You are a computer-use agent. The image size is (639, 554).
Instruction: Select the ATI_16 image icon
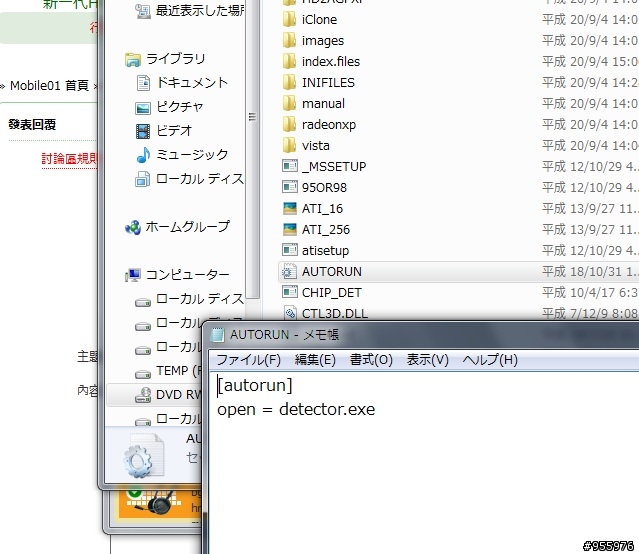[290, 208]
